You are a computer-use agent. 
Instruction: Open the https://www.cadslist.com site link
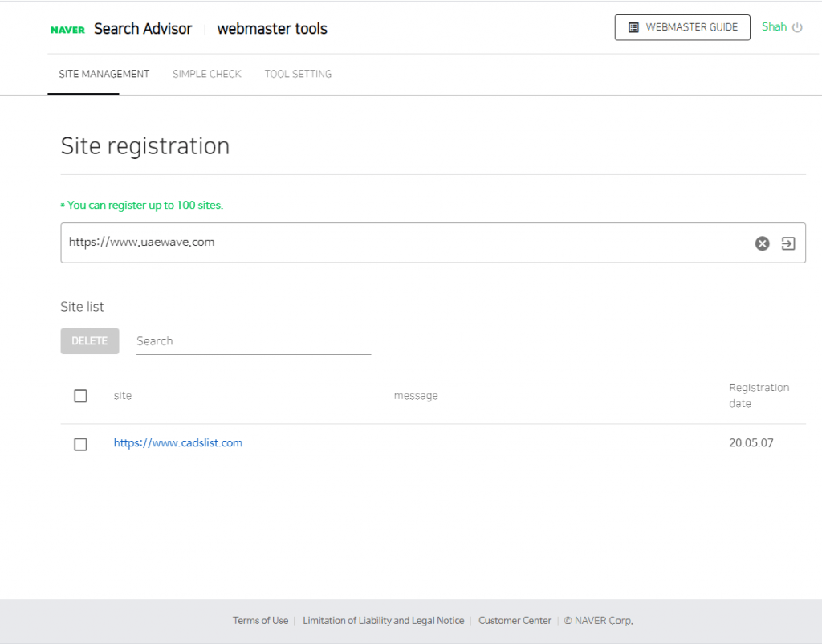pos(178,442)
